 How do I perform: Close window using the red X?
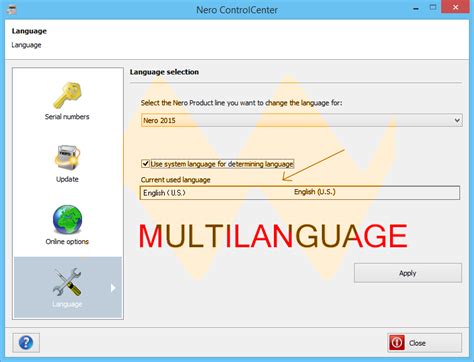455,7
